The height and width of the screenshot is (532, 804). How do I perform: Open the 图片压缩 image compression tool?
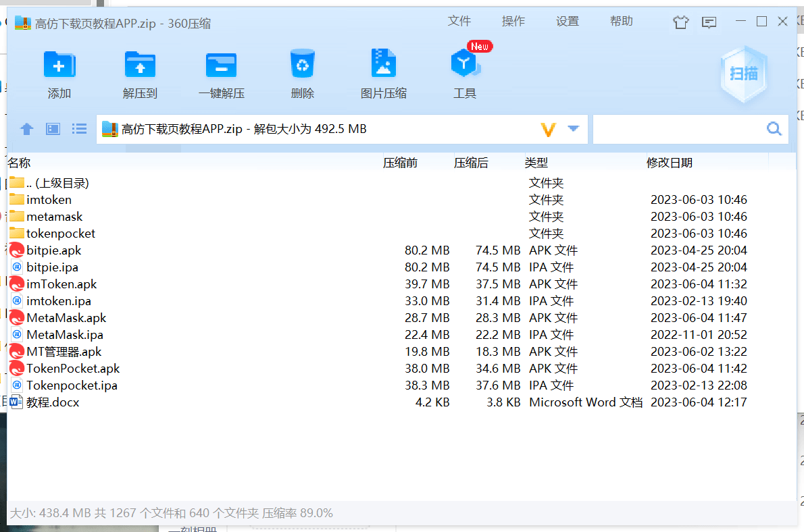(383, 65)
